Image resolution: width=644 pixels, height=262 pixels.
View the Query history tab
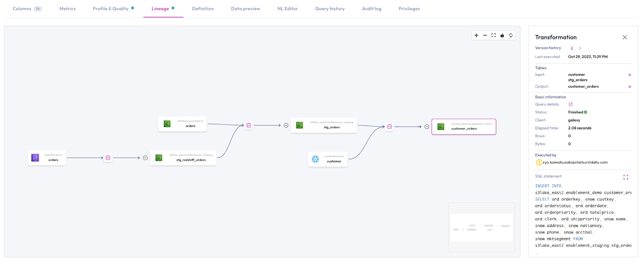330,9
